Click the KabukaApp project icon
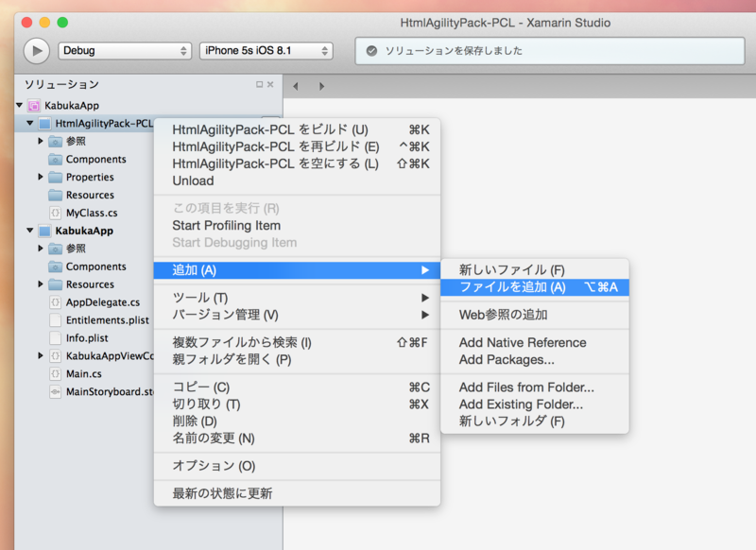The height and width of the screenshot is (550, 756). tap(44, 231)
